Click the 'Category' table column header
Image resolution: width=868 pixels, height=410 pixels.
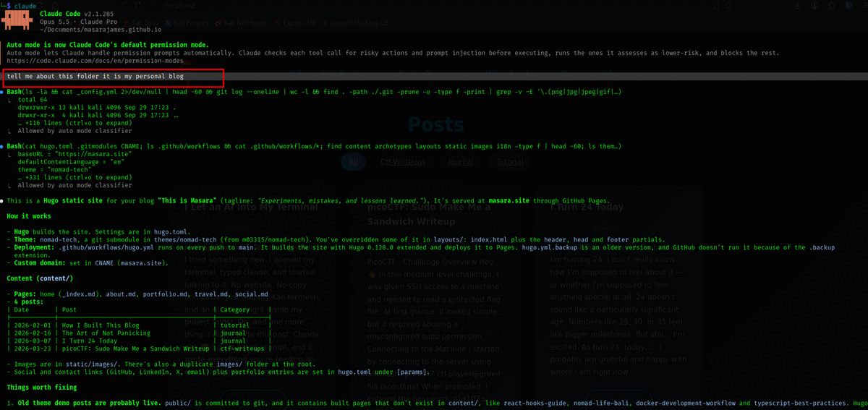[234, 309]
